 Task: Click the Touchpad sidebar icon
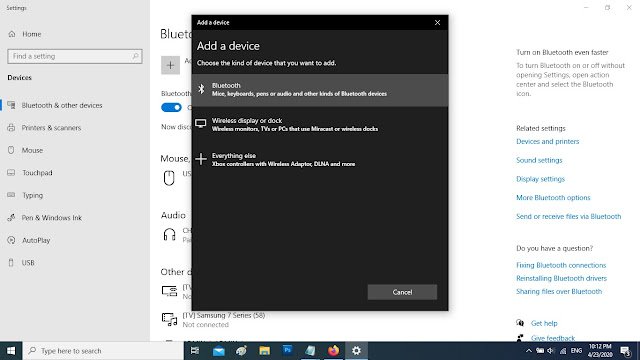point(11,173)
